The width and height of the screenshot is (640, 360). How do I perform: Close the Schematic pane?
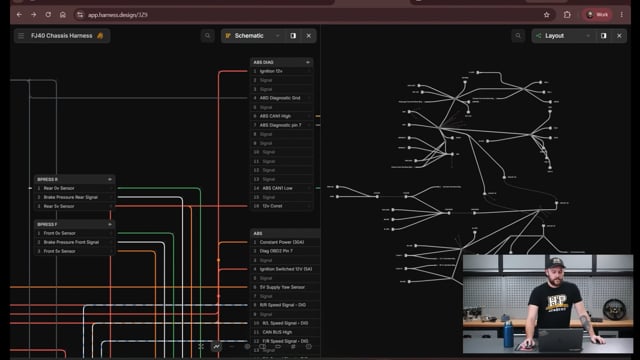[x=309, y=36]
